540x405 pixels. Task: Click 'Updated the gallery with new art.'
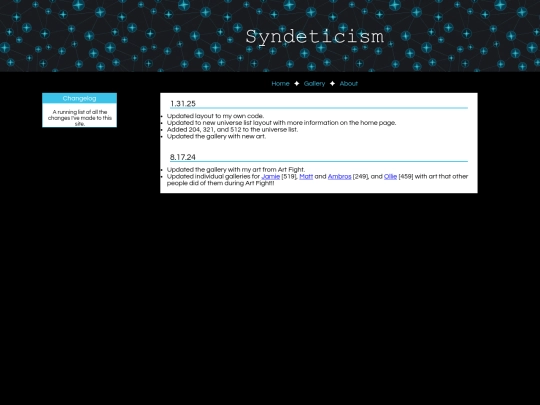[x=216, y=136]
